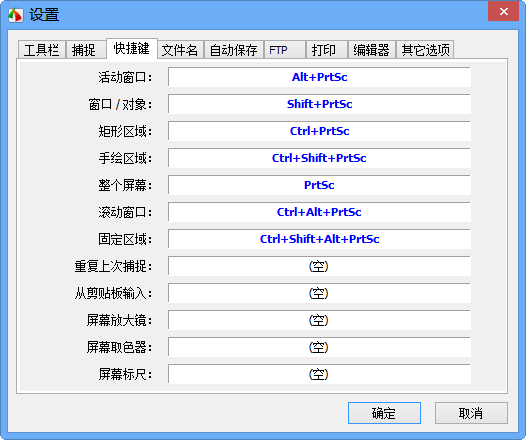526x440 pixels.
Task: Click the app icon in title bar
Action: click(x=16, y=15)
